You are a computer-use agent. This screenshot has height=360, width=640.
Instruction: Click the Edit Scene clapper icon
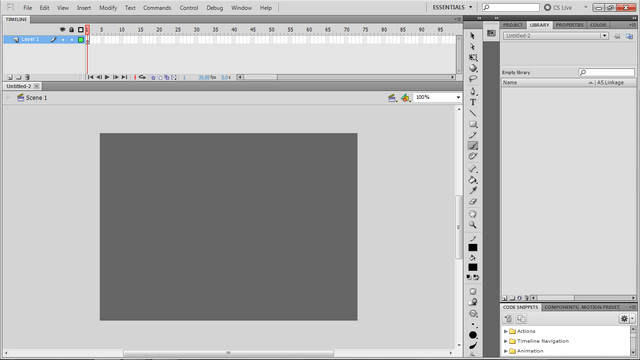pyautogui.click(x=392, y=98)
